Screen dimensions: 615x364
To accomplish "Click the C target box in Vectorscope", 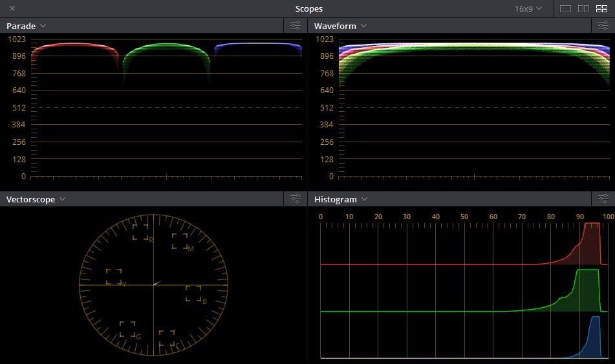I will 167,338.
